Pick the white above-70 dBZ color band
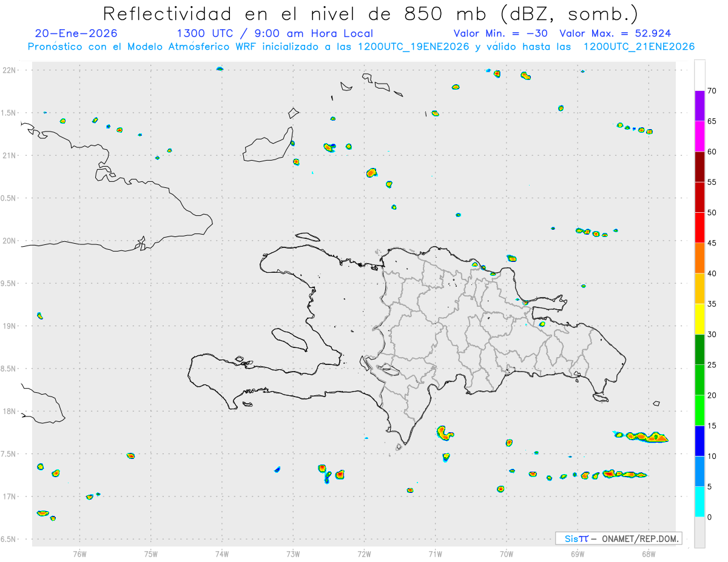This screenshot has width=728, height=562. (699, 76)
